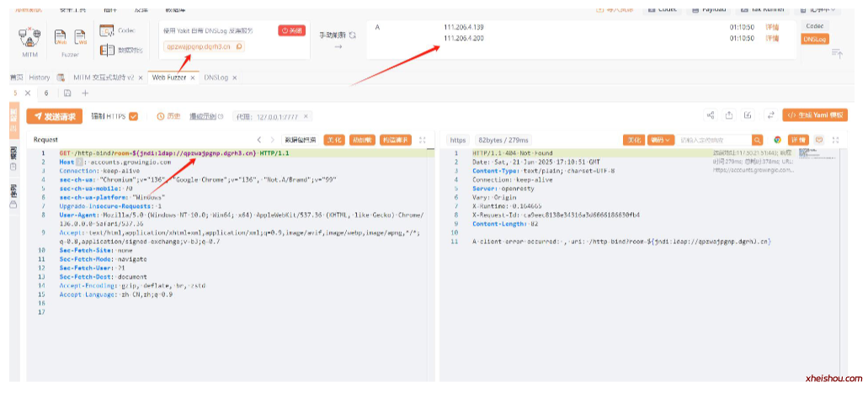This screenshot has height=393, width=868.
Task: Click the 82bytes / 279ms response info
Action: pyautogui.click(x=503, y=140)
